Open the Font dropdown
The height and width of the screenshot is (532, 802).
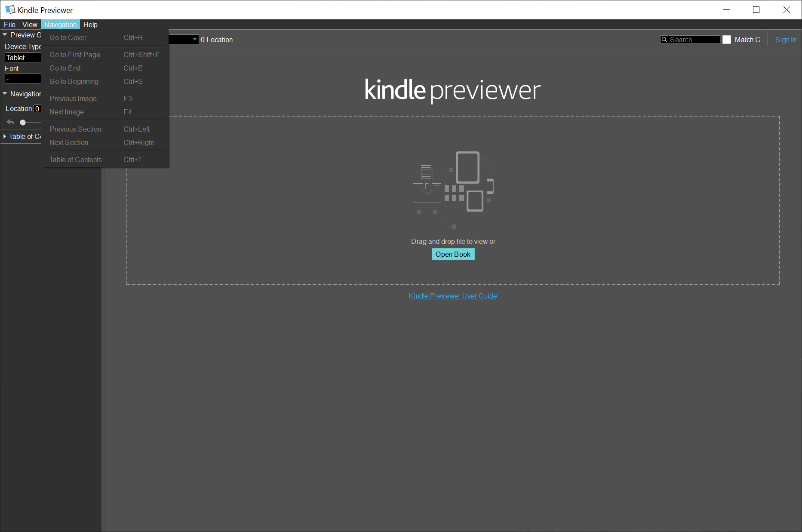coord(22,79)
